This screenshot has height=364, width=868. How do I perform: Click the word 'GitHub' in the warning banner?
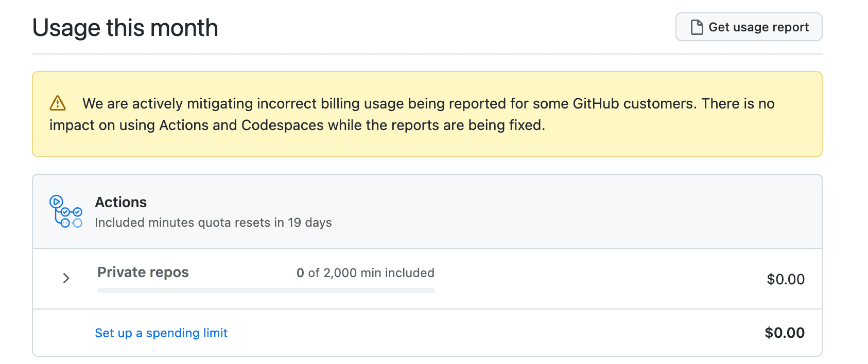(596, 103)
